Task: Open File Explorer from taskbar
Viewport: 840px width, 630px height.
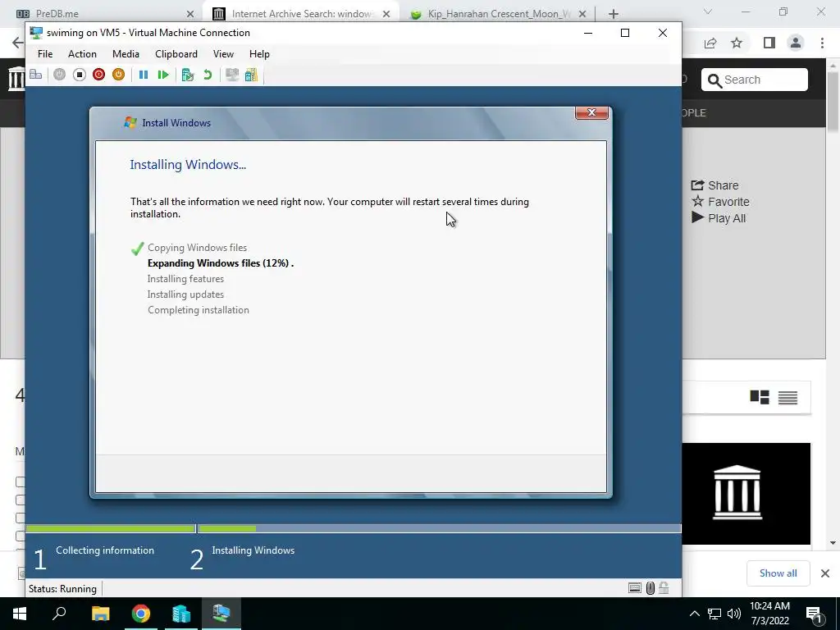Action: (x=100, y=614)
